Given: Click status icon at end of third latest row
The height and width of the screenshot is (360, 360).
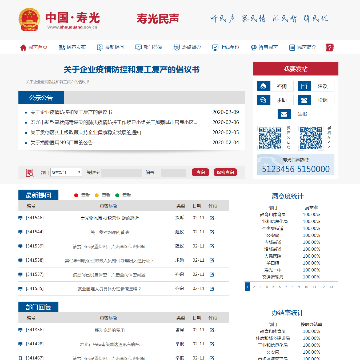Looking at the screenshot, I should [x=212, y=246].
